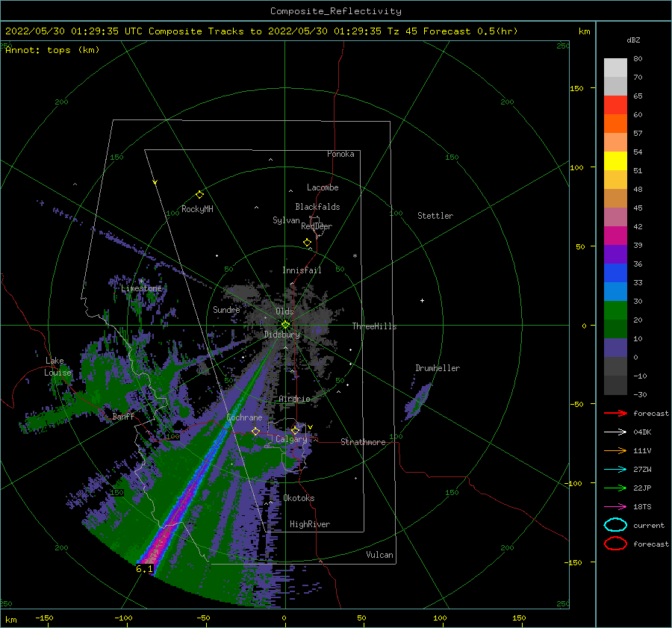Click the magenta 18TS arrow icon
Screen dimensions: 672x628
point(615,507)
